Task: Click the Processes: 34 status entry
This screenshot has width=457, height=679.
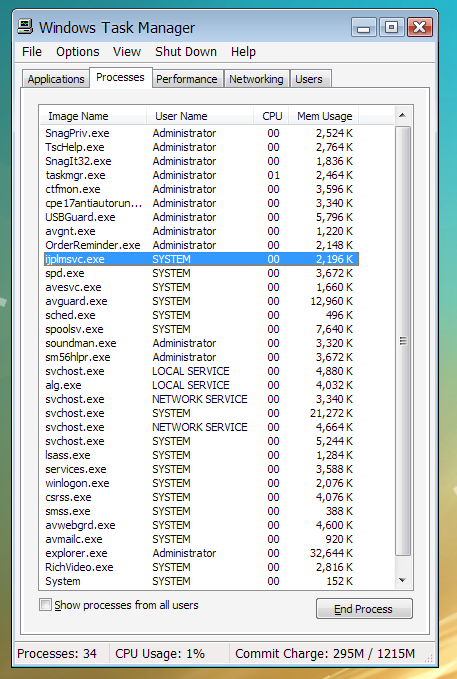Action: [x=57, y=653]
